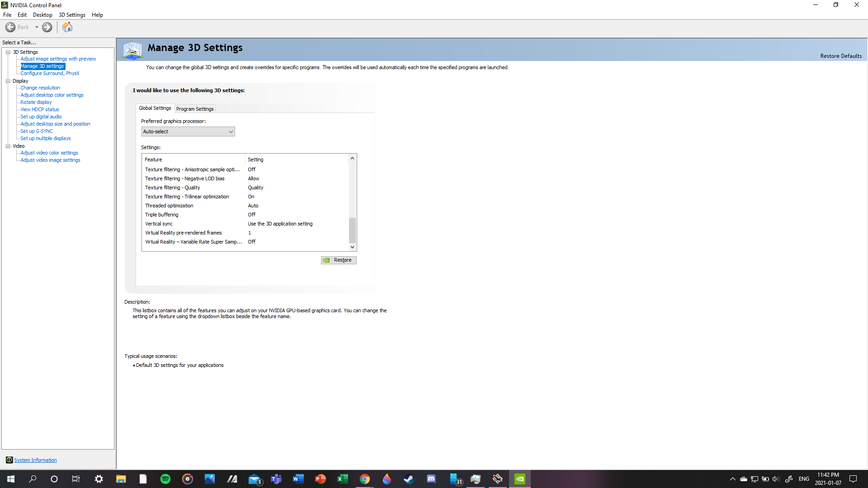868x488 pixels.
Task: Click the Home icon in toolbar
Action: [x=67, y=27]
